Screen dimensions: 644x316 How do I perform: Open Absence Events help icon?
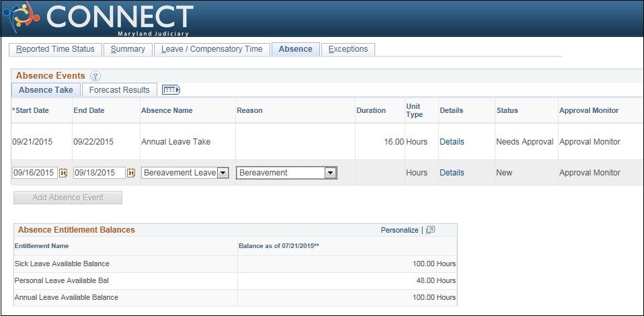[95, 76]
